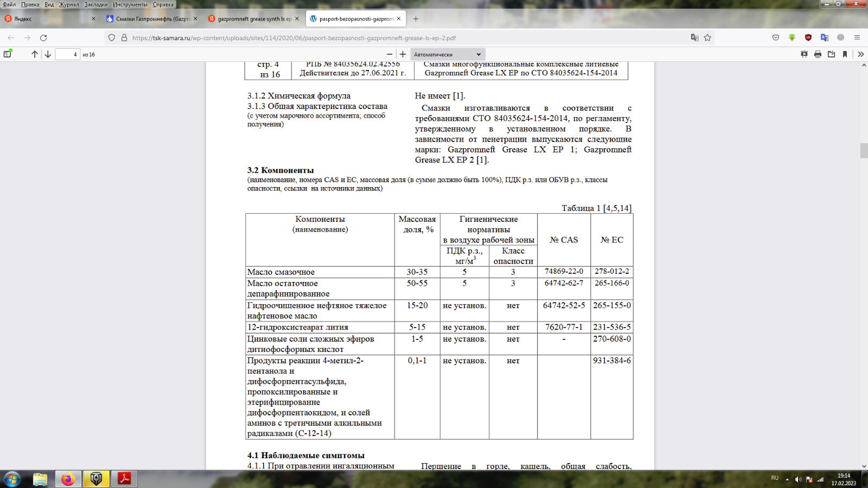
Task: Switch PDF to presentation mode
Action: pos(804,54)
